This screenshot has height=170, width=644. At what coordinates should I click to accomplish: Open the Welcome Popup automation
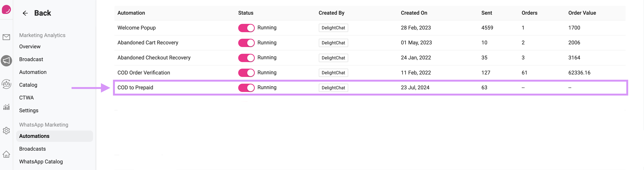click(137, 28)
